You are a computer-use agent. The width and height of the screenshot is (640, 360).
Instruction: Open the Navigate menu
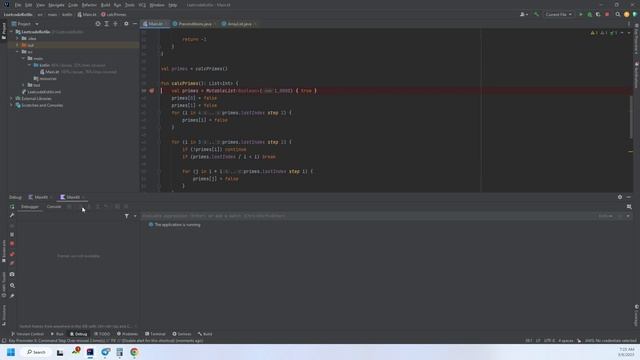pos(56,5)
